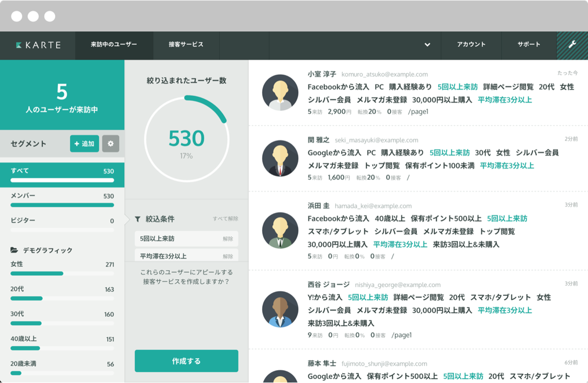
Task: Click 平均滞在3分以上 tag on 西谷 ジョージ
Action: point(504,310)
